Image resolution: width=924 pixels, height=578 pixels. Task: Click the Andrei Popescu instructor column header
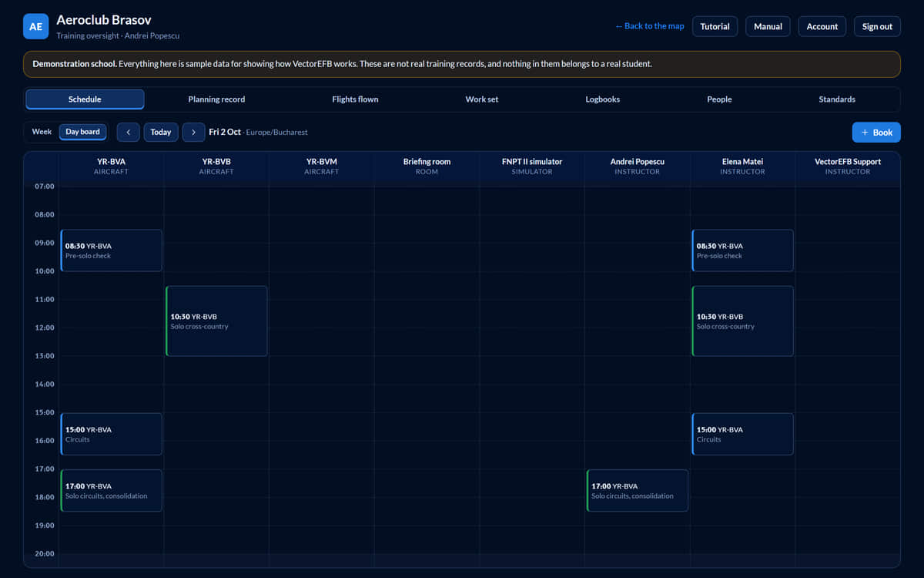[638, 166]
